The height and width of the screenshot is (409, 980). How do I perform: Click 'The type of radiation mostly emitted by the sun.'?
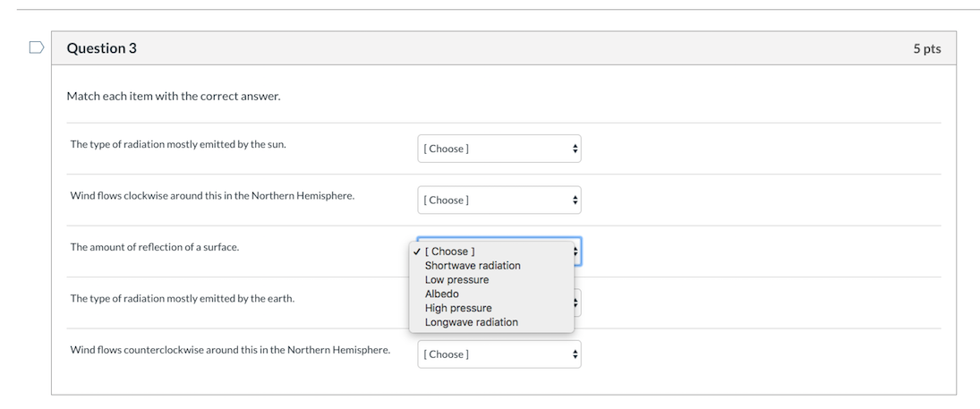tap(178, 144)
